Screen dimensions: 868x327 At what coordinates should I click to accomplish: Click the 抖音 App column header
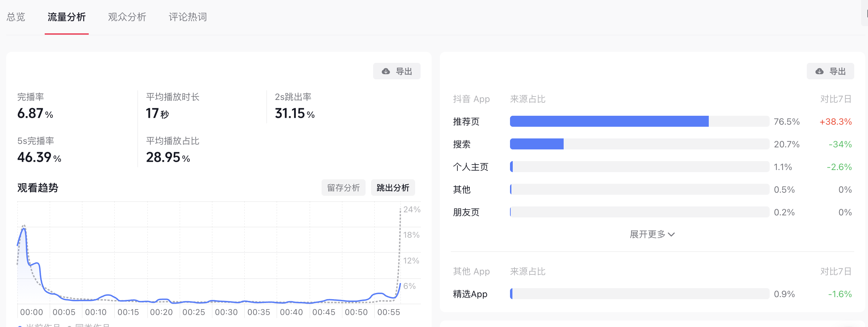click(x=471, y=99)
